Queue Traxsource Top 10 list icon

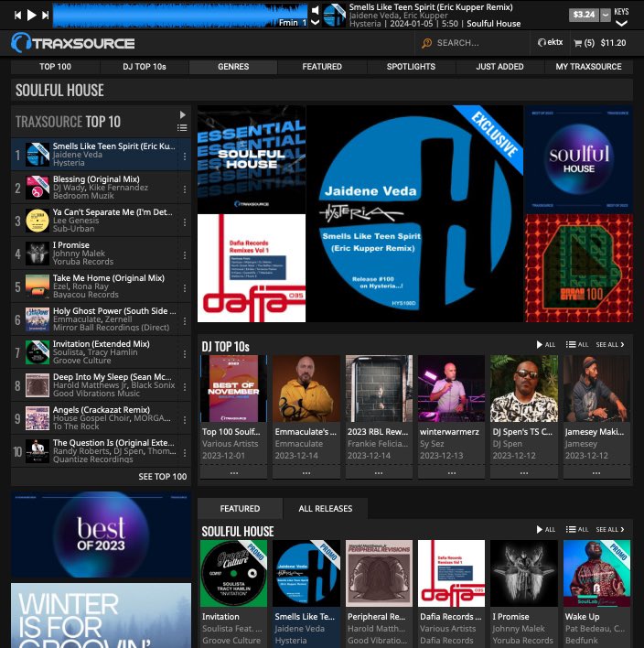point(182,128)
